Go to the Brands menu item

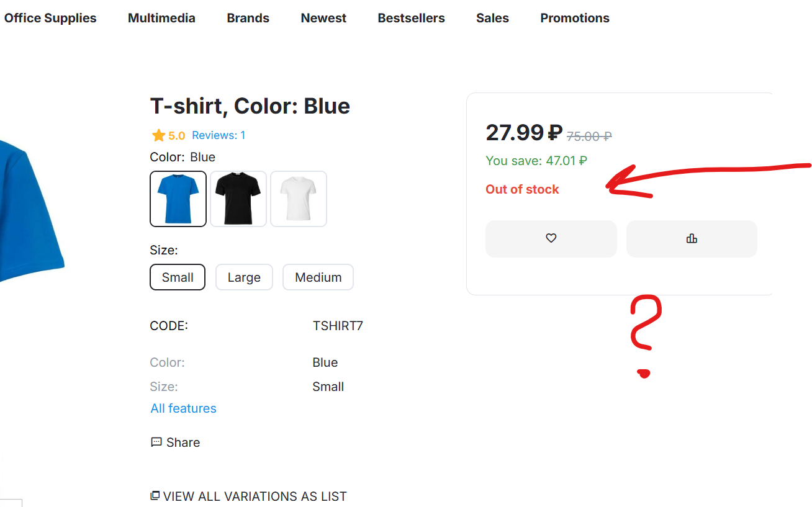(x=248, y=18)
